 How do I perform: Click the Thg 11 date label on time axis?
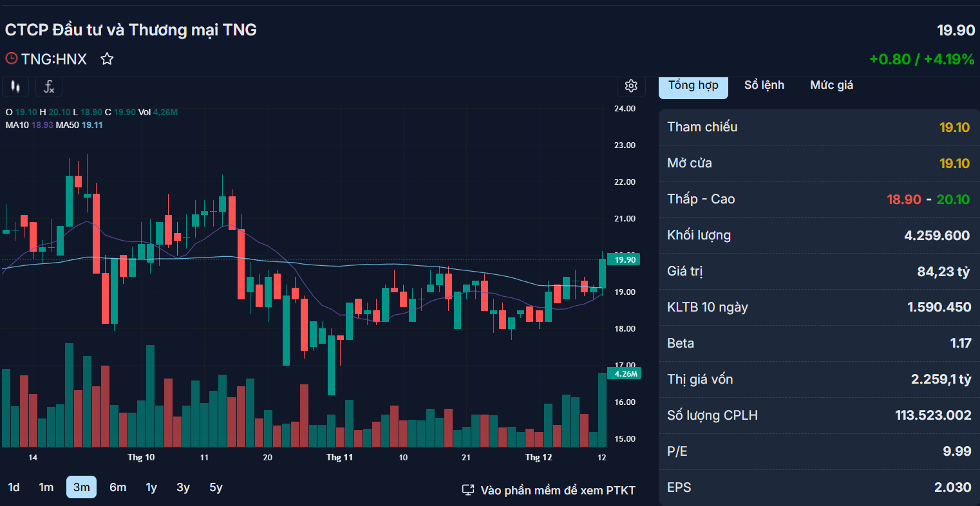point(339,458)
